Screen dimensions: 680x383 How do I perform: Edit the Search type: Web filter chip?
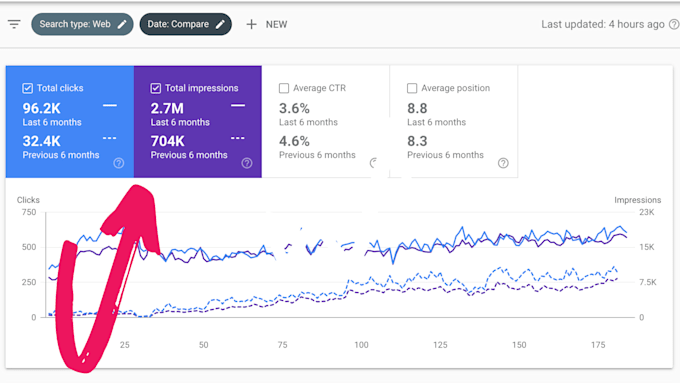[82, 24]
